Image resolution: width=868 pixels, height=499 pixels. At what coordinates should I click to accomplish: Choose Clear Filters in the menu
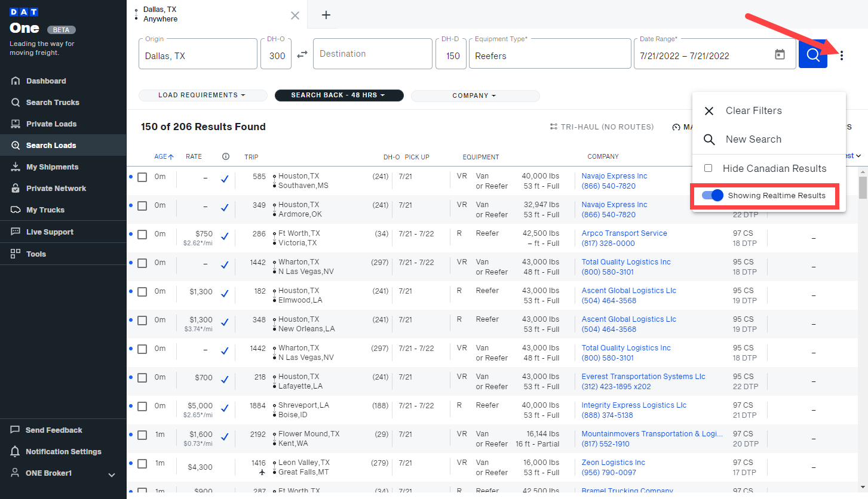tap(754, 110)
